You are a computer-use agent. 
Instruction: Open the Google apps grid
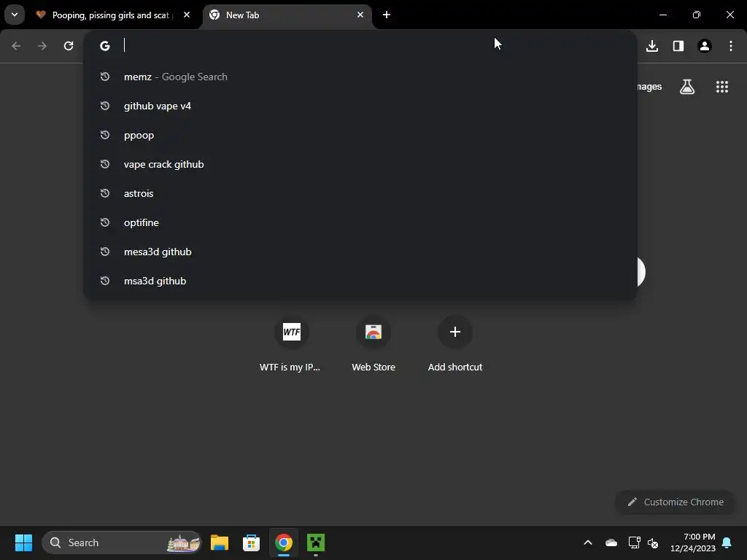[x=722, y=87]
